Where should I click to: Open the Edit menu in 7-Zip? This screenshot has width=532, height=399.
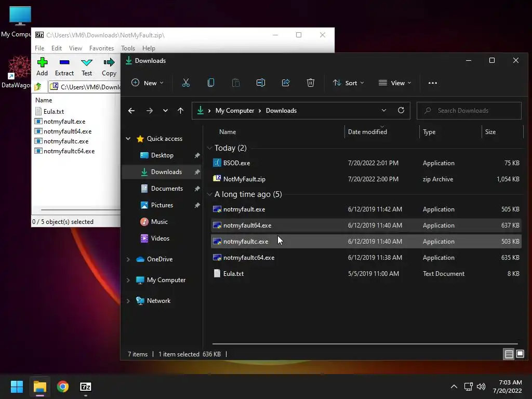[x=56, y=48]
